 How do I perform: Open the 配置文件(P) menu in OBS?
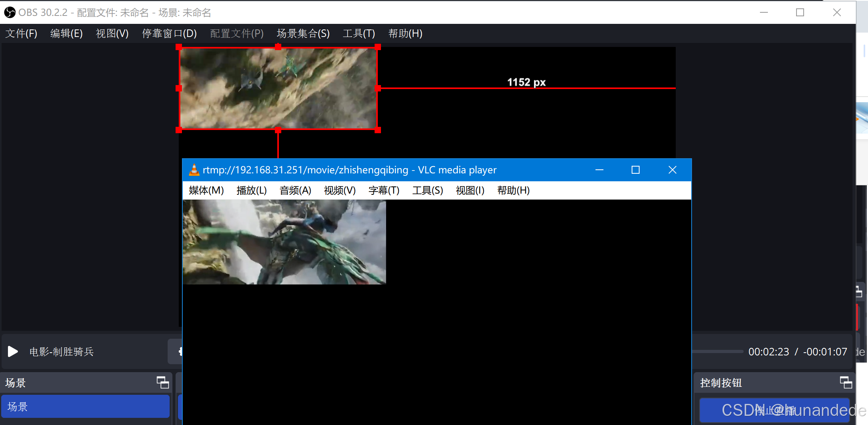237,33
